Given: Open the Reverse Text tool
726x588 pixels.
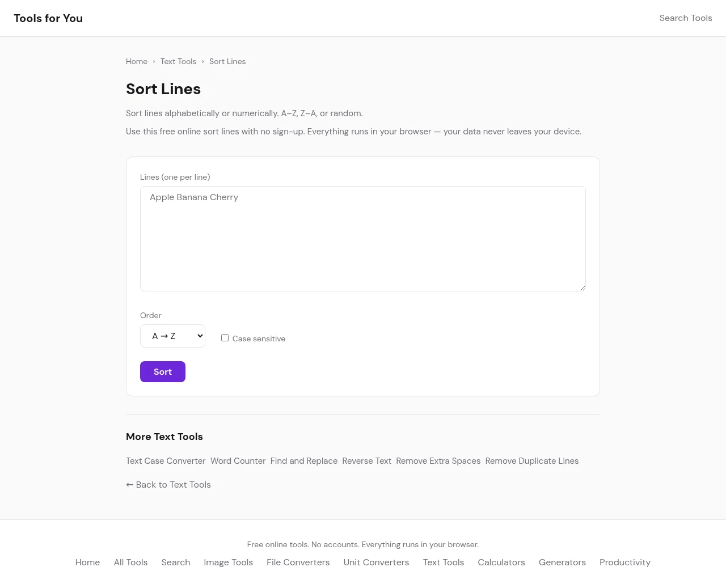Looking at the screenshot, I should [366, 461].
